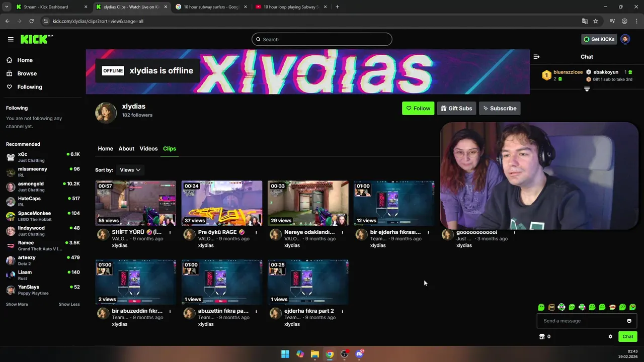This screenshot has height=362, width=644.
Task: Open the emoji picker in message box
Action: [x=629, y=321]
